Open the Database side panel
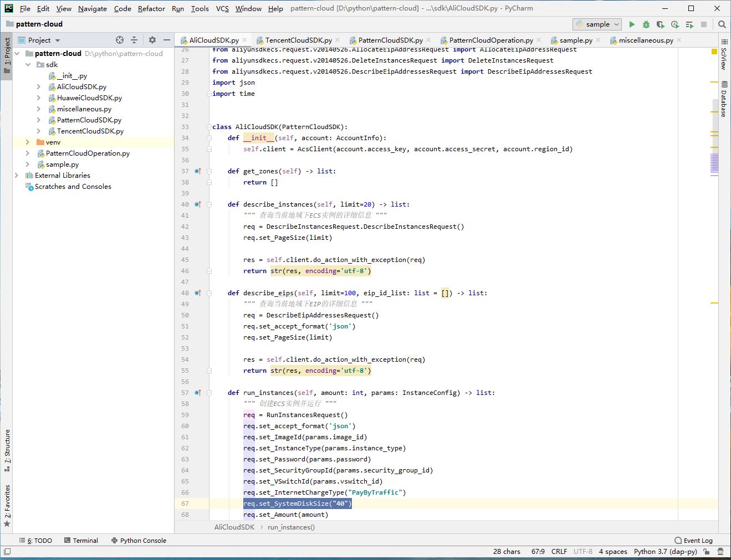731x560 pixels. pyautogui.click(x=724, y=99)
